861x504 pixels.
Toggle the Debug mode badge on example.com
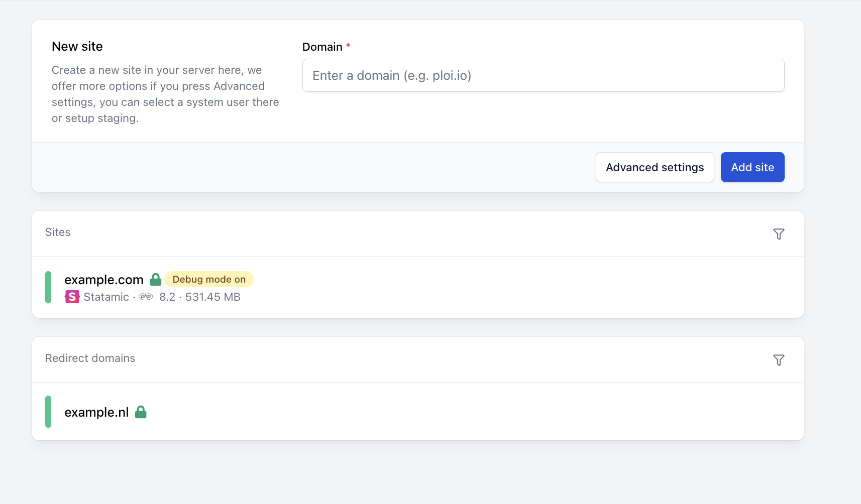point(209,279)
